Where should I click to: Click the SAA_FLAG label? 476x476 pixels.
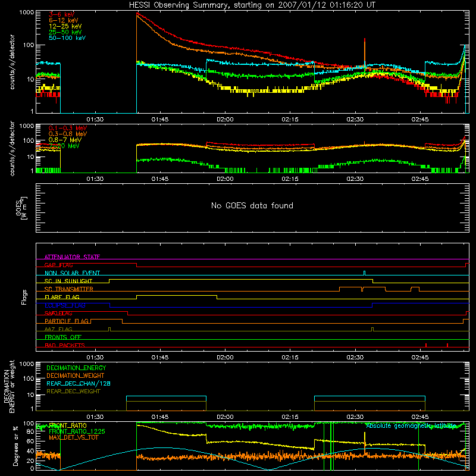click(x=58, y=313)
